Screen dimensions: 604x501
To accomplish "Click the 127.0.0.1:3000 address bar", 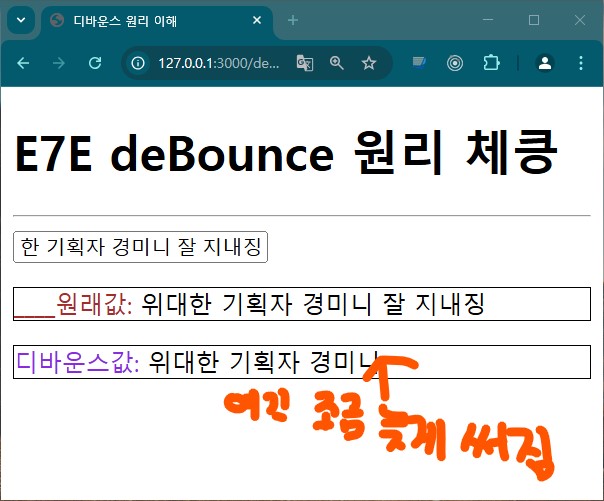I will click(219, 63).
